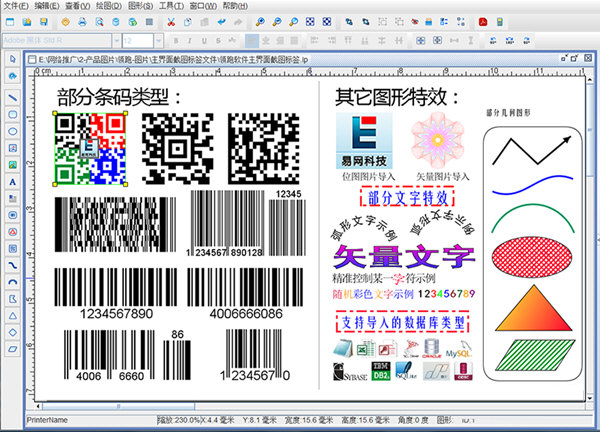Select the text tool marked with letter A
This screenshot has width=600, height=432.
point(12,182)
